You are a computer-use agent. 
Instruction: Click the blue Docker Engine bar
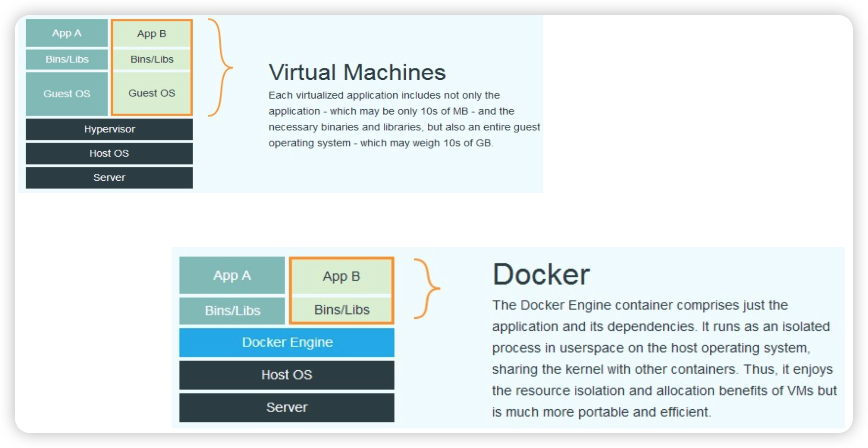coord(287,342)
